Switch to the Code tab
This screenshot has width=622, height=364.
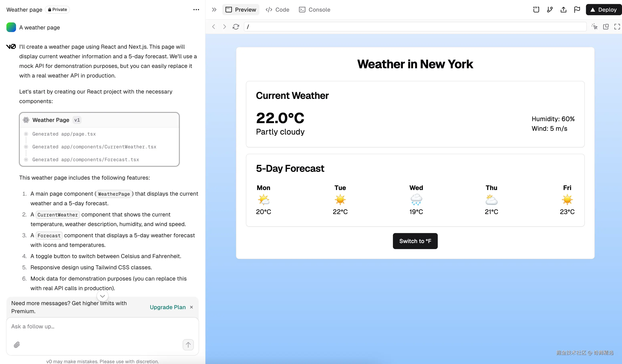coord(277,10)
